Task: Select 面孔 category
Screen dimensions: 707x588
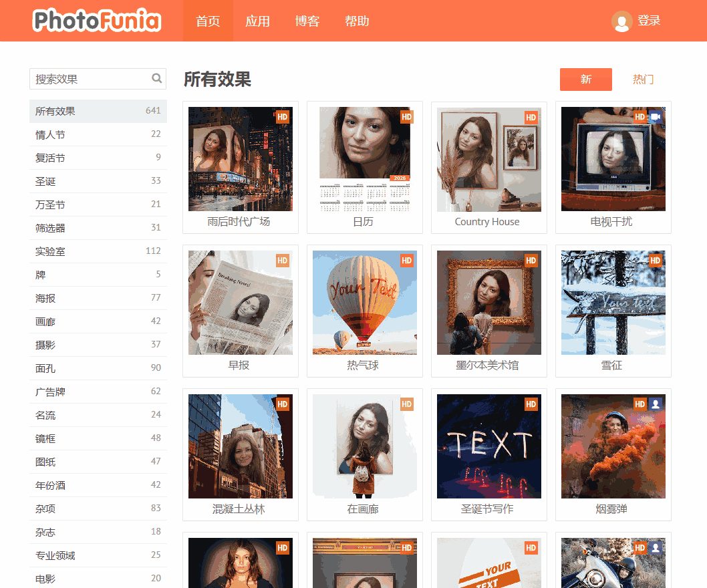Action: pos(98,368)
